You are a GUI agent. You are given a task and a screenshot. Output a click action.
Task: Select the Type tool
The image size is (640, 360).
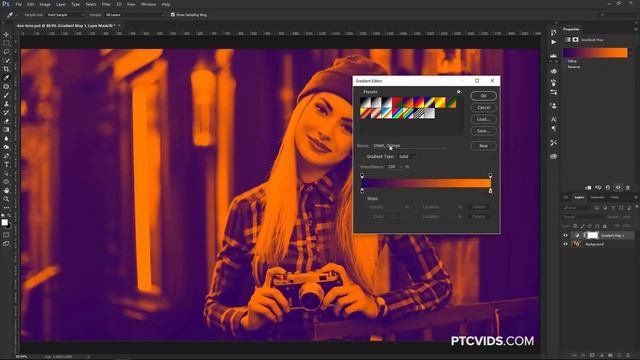pos(6,164)
